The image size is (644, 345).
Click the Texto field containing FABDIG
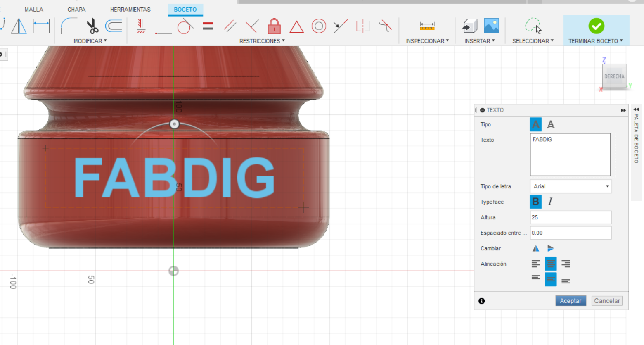tap(570, 155)
